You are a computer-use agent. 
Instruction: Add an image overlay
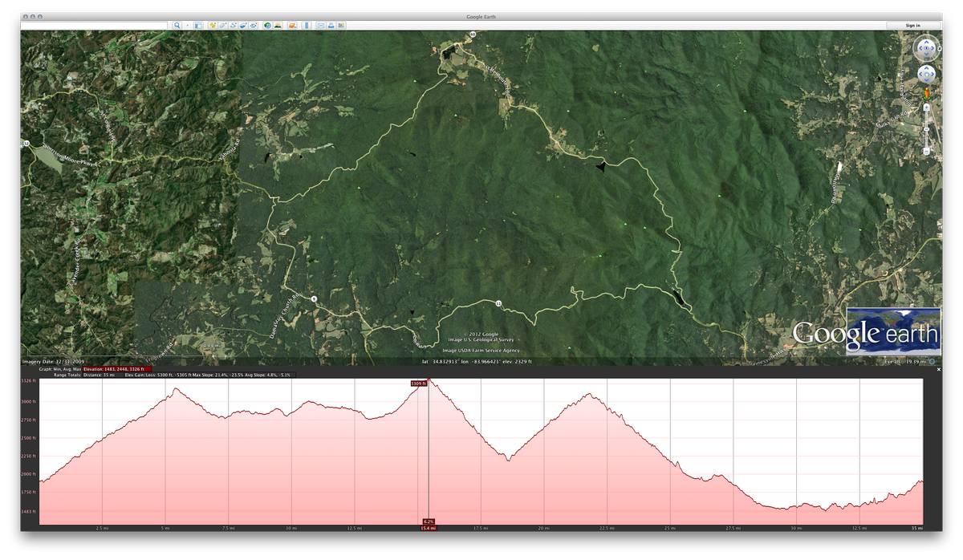point(243,26)
